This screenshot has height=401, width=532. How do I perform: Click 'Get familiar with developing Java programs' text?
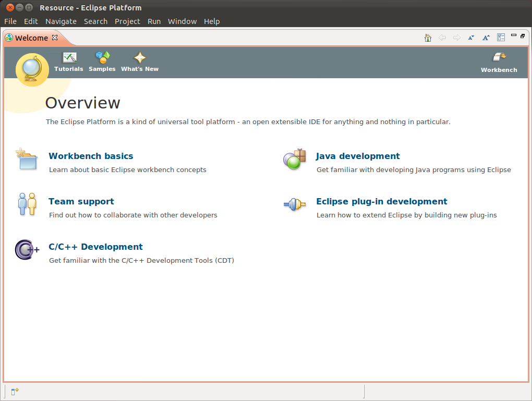click(414, 169)
